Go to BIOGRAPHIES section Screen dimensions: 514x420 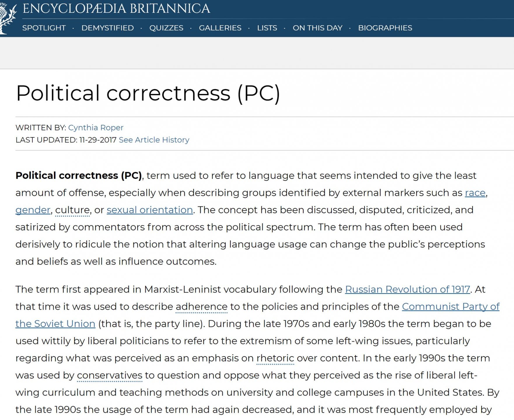tap(385, 28)
